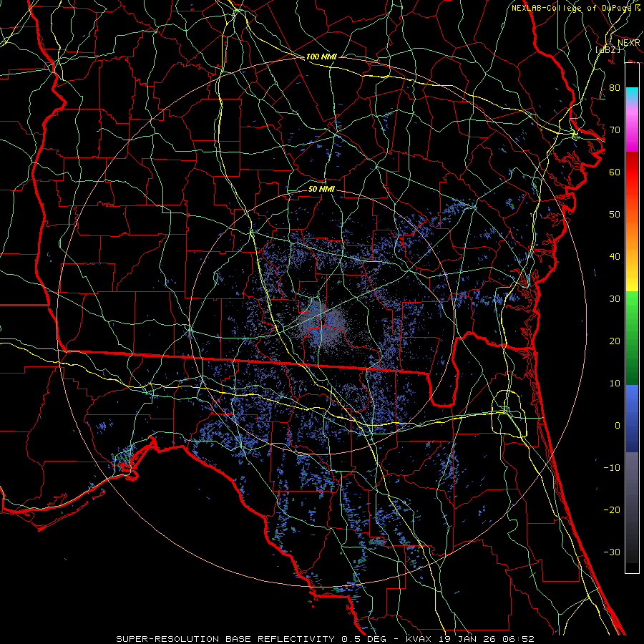
Task: Click the "KVAX" station ID in the bottom caption
Action: [x=419, y=639]
